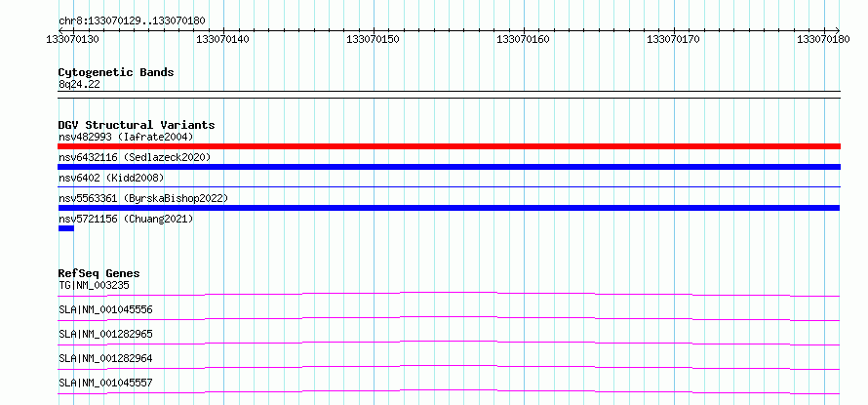Screen dimensions: 868x405
Task: Click ruler position 133070130
Action: [73, 39]
